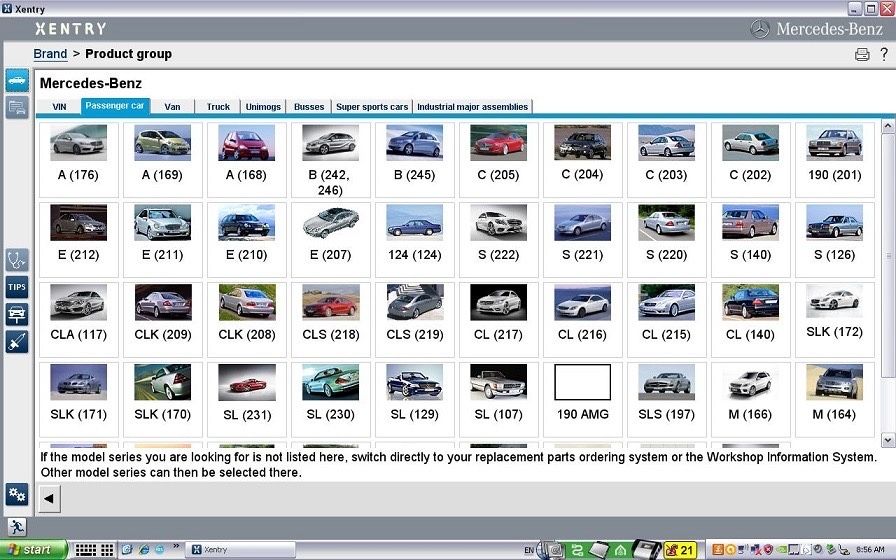Open the diagnosis stethoscope sidebar icon

[17, 260]
